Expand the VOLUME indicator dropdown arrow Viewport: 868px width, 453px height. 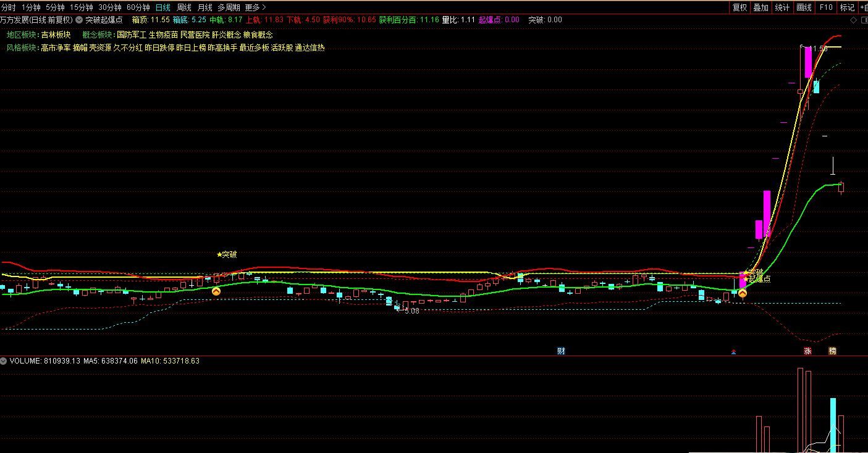click(4, 361)
